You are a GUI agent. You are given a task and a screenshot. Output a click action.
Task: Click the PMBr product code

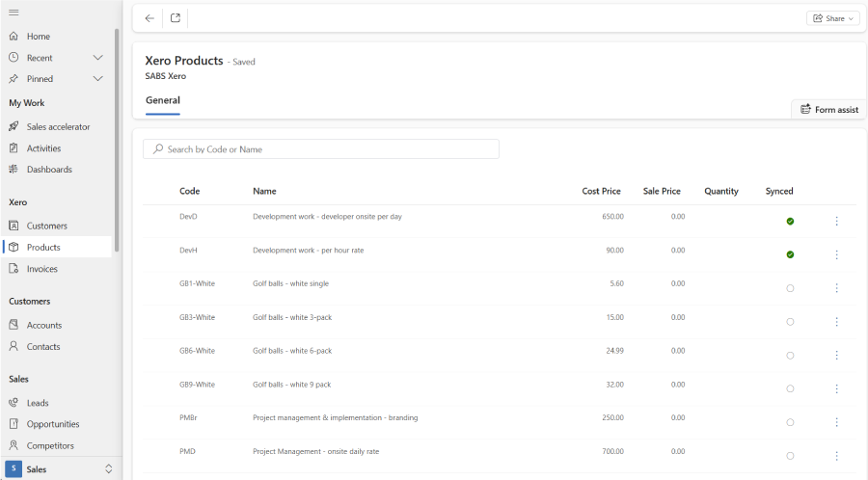188,417
